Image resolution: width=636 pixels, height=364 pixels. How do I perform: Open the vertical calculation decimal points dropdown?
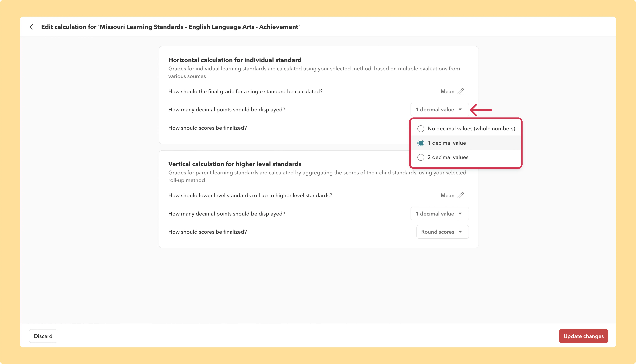pos(440,214)
